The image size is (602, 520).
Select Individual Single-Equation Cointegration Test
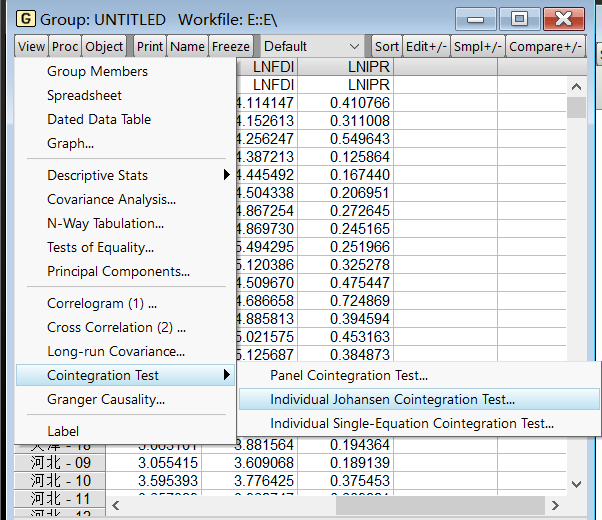point(411,423)
